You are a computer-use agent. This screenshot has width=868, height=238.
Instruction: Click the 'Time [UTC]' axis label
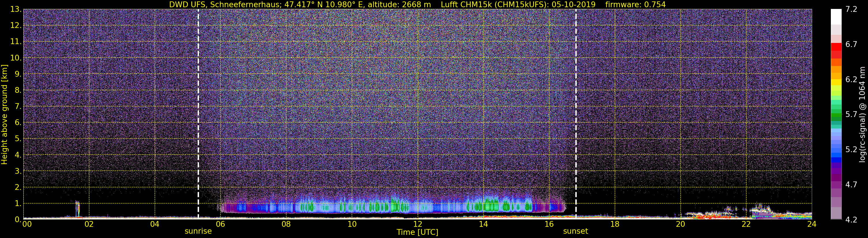pos(417,232)
